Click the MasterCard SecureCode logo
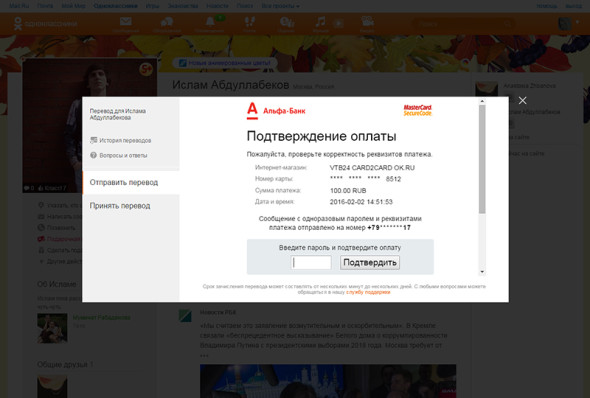The width and height of the screenshot is (590, 398). click(417, 110)
